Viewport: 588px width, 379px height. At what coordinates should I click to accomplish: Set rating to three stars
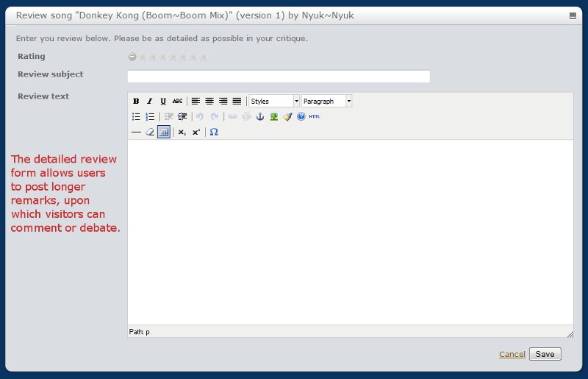tap(162, 57)
